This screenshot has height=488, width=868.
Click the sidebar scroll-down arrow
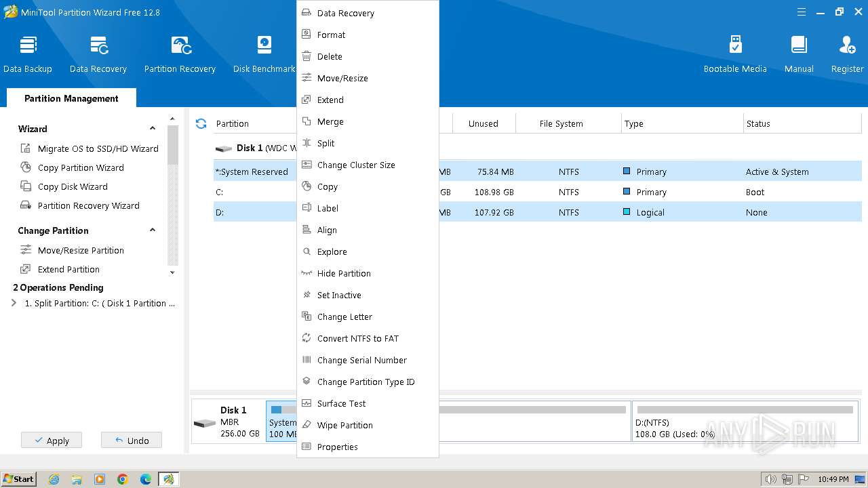point(172,272)
